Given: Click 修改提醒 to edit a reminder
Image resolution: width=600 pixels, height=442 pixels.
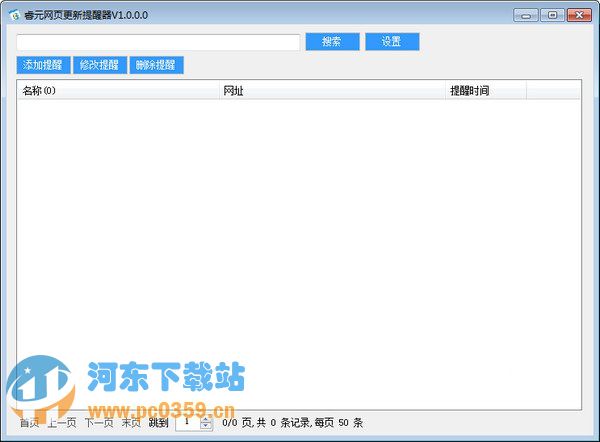Looking at the screenshot, I should tap(100, 65).
